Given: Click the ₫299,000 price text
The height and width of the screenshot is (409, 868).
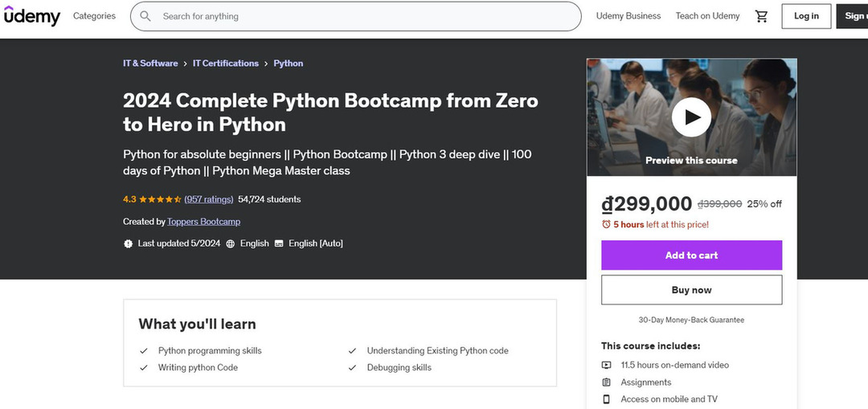Looking at the screenshot, I should coord(646,204).
